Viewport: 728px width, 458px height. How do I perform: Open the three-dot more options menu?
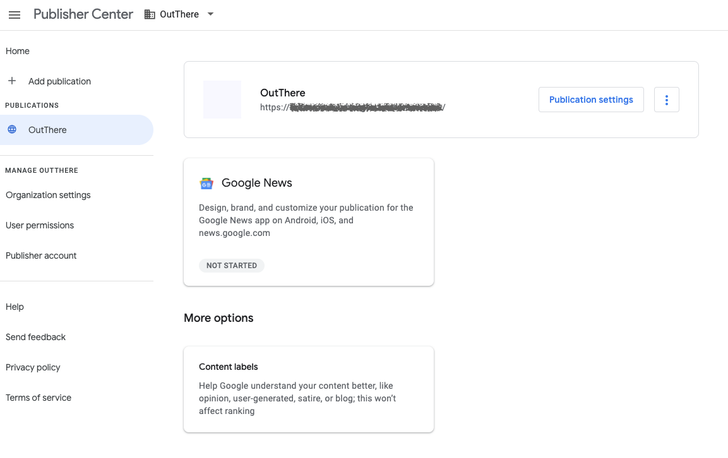666,100
